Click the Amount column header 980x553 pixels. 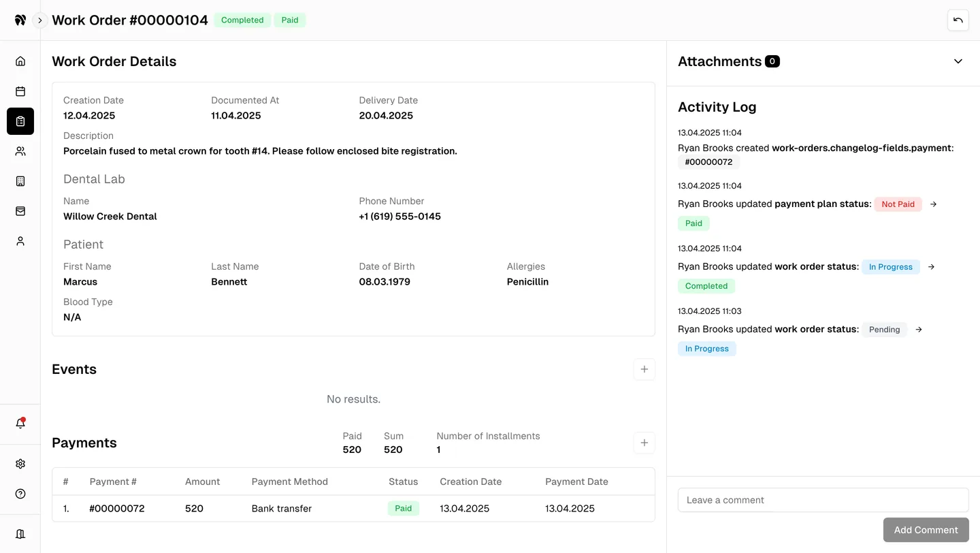[203, 481]
